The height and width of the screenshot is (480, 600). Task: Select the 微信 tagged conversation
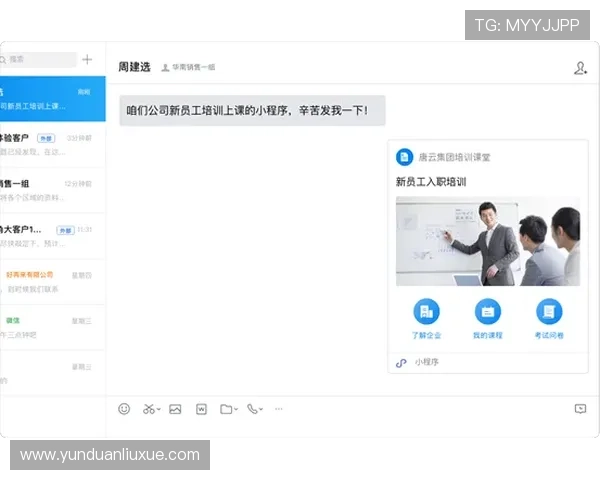coord(53,328)
